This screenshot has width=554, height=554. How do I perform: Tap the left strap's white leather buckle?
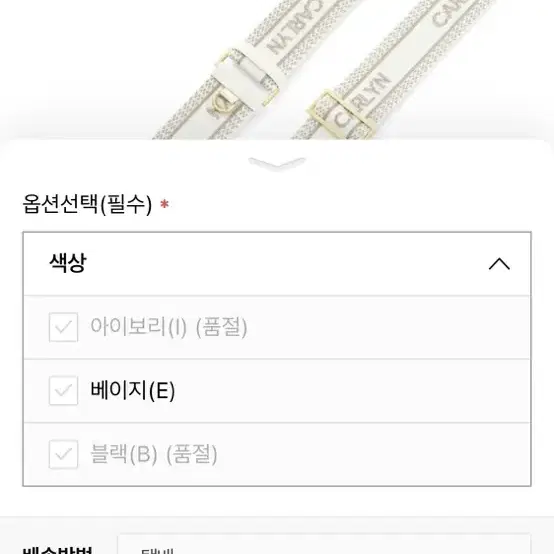pyautogui.click(x=244, y=77)
